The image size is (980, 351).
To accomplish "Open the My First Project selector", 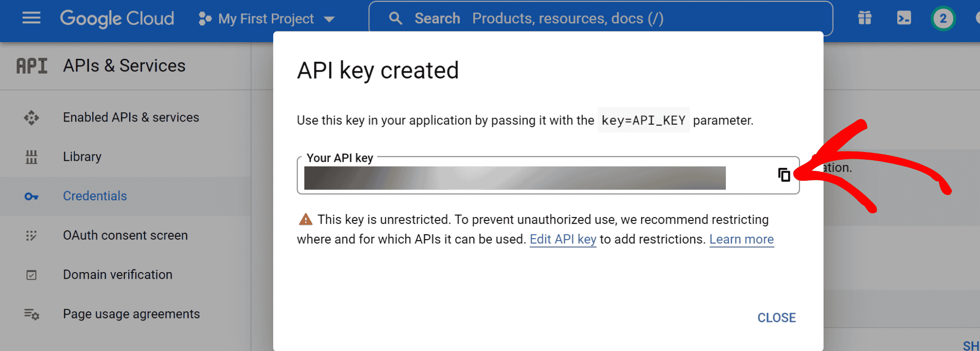I will (x=267, y=19).
